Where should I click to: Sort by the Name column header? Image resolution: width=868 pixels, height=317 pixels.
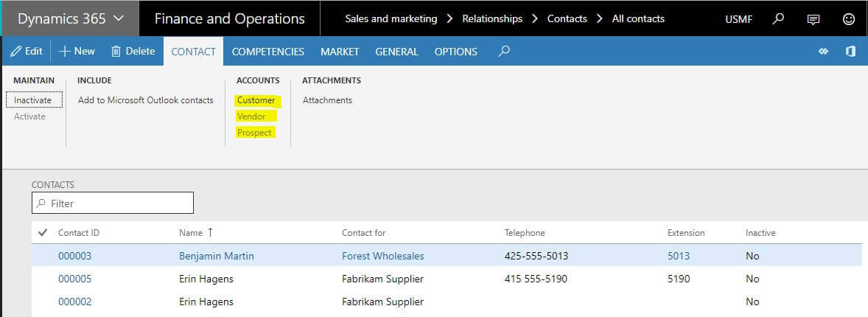pyautogui.click(x=191, y=233)
